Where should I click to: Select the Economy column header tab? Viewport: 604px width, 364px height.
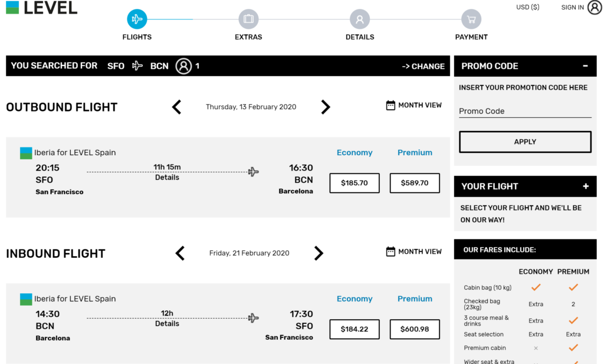point(354,152)
